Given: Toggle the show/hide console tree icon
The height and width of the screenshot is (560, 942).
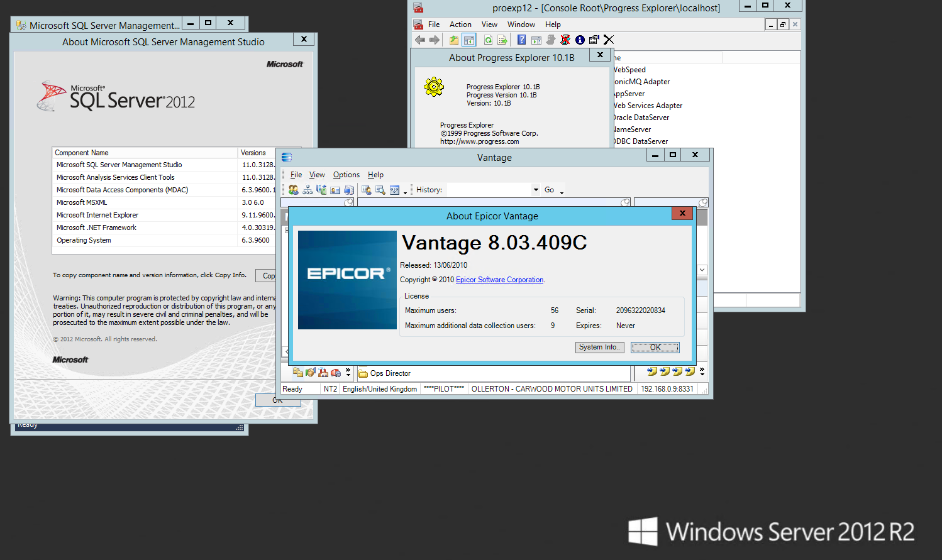Looking at the screenshot, I should pyautogui.click(x=469, y=40).
